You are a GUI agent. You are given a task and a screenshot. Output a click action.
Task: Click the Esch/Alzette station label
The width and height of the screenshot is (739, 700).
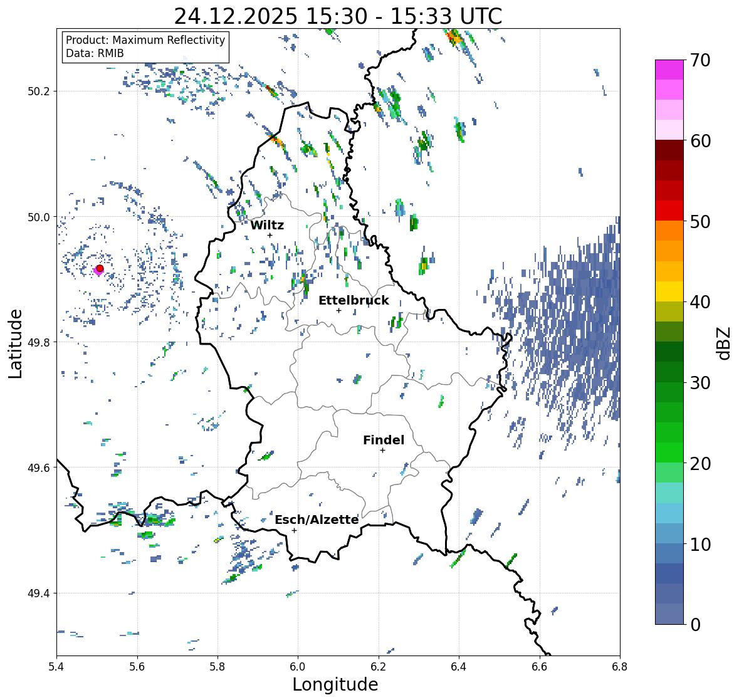(317, 520)
